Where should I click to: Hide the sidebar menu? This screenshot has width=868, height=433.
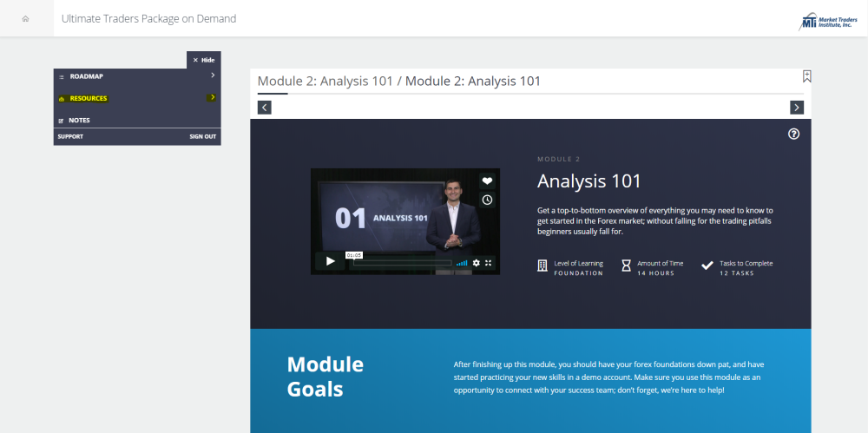[x=204, y=60]
